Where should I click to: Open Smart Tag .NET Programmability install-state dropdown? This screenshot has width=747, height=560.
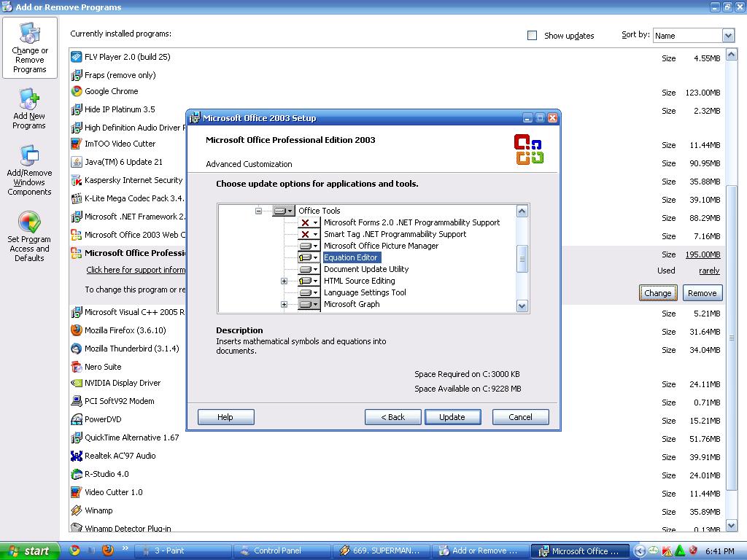pyautogui.click(x=309, y=234)
